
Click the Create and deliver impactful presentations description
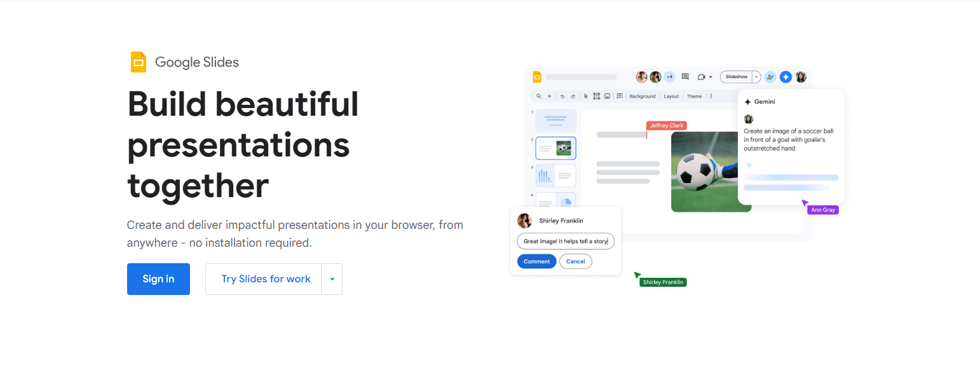pos(295,234)
